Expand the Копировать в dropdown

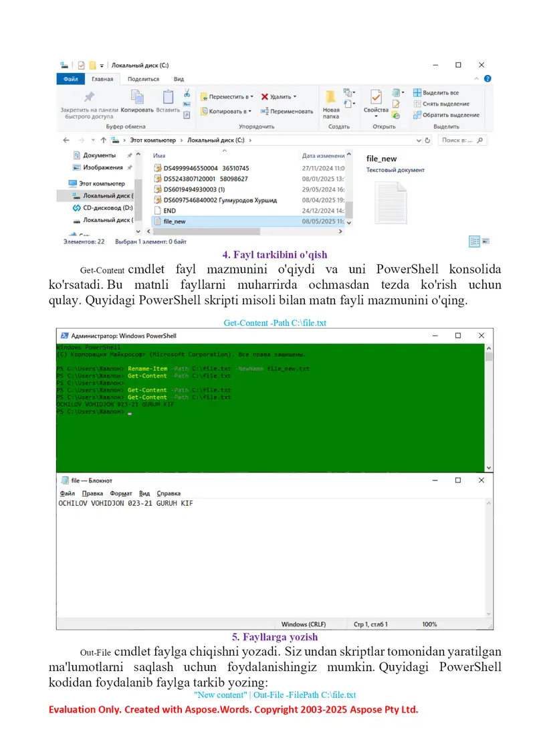pyautogui.click(x=249, y=111)
